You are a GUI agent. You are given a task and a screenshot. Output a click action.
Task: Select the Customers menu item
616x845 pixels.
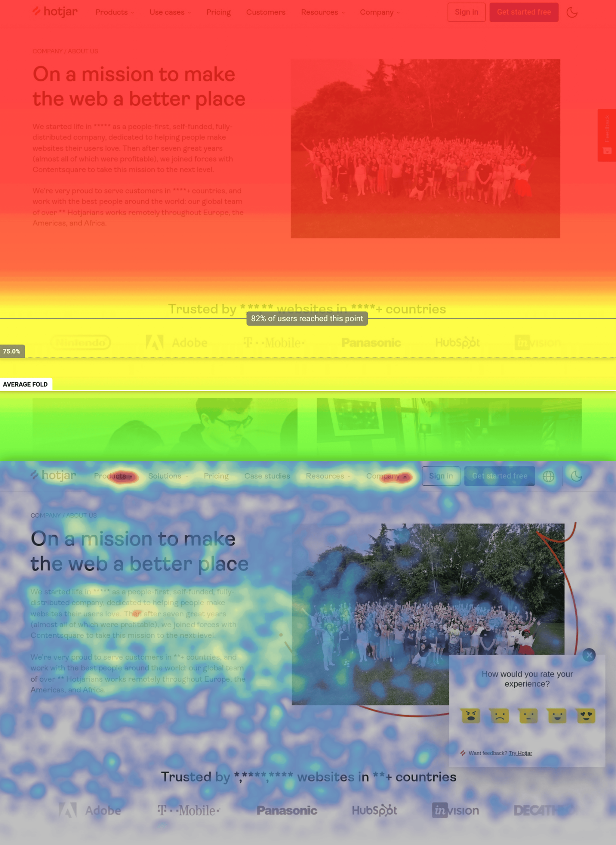(265, 12)
